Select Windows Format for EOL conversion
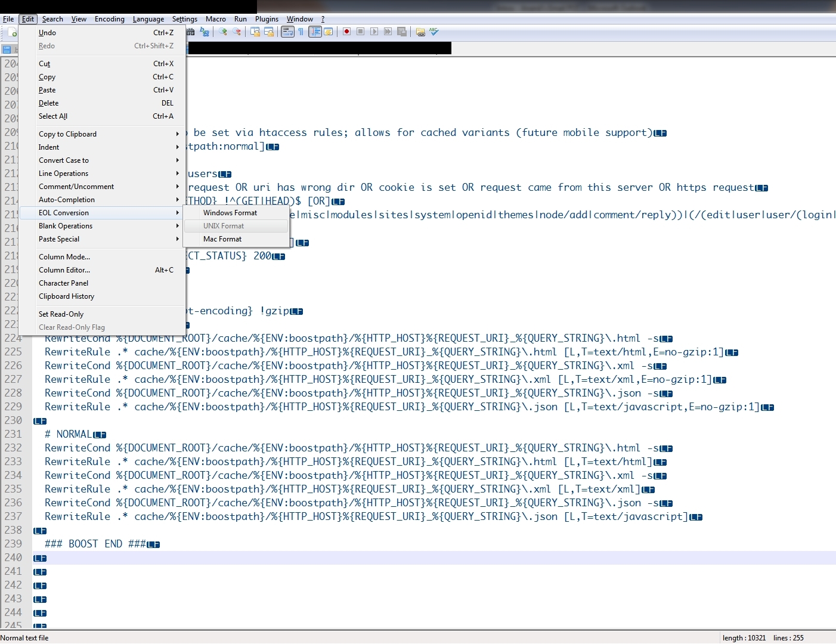Image resolution: width=836 pixels, height=644 pixels. pos(230,212)
